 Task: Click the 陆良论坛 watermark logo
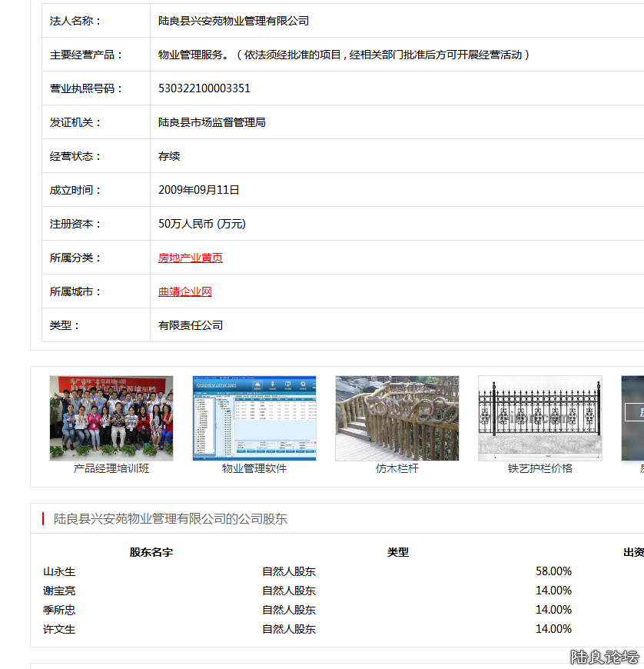[604, 657]
